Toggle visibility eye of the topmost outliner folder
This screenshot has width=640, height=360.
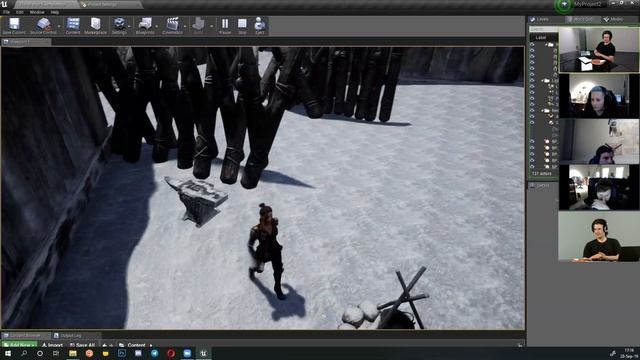pos(532,45)
